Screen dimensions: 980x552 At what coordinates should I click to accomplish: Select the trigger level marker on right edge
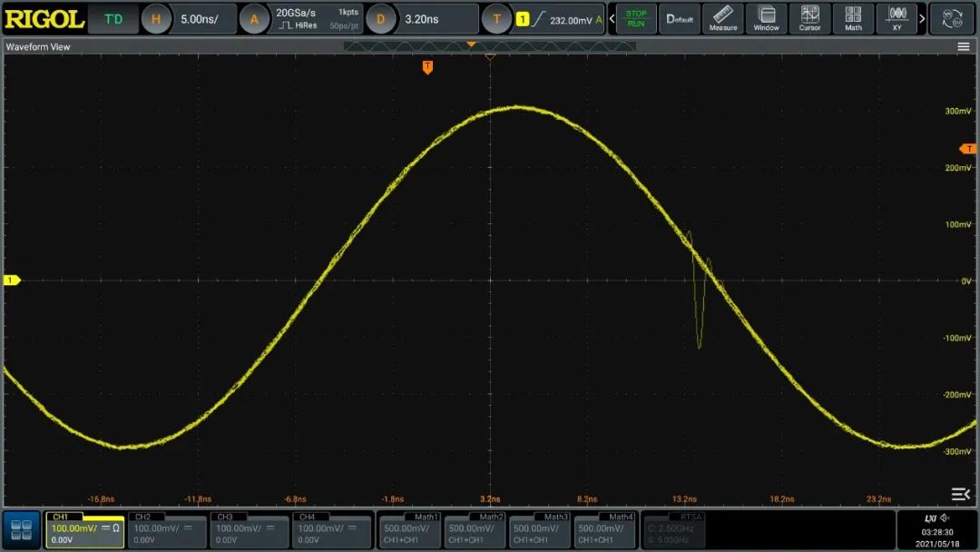(x=967, y=149)
